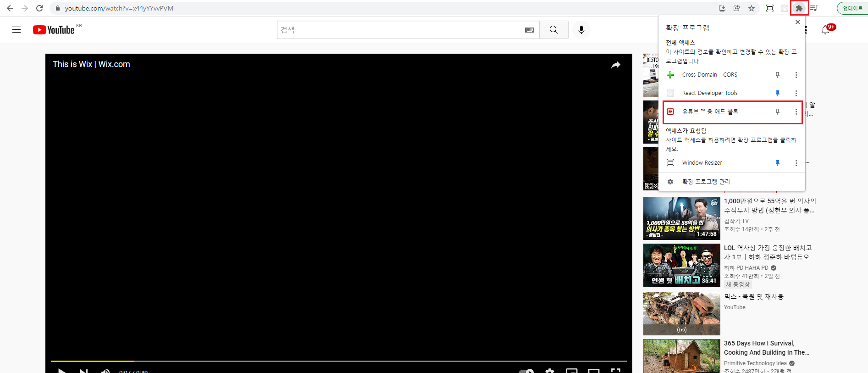
Task: Open the Chrome extensions puzzle icon
Action: pos(799,8)
